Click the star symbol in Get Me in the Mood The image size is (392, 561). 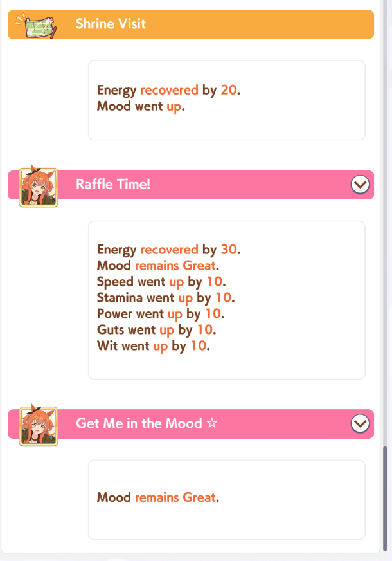point(212,423)
